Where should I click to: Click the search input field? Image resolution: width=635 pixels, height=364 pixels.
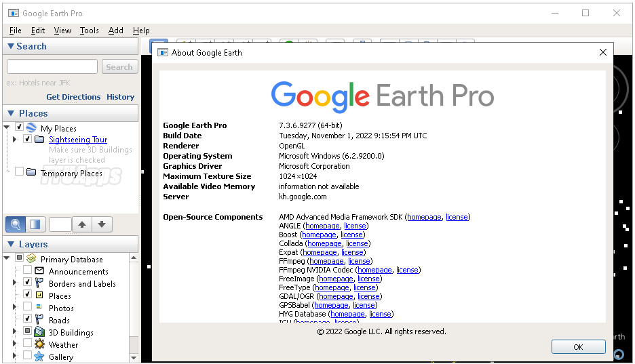tap(52, 66)
